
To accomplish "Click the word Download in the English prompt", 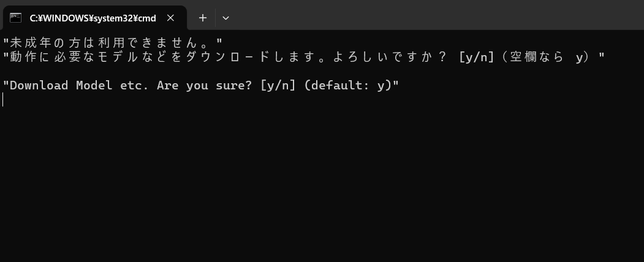I will click(39, 85).
